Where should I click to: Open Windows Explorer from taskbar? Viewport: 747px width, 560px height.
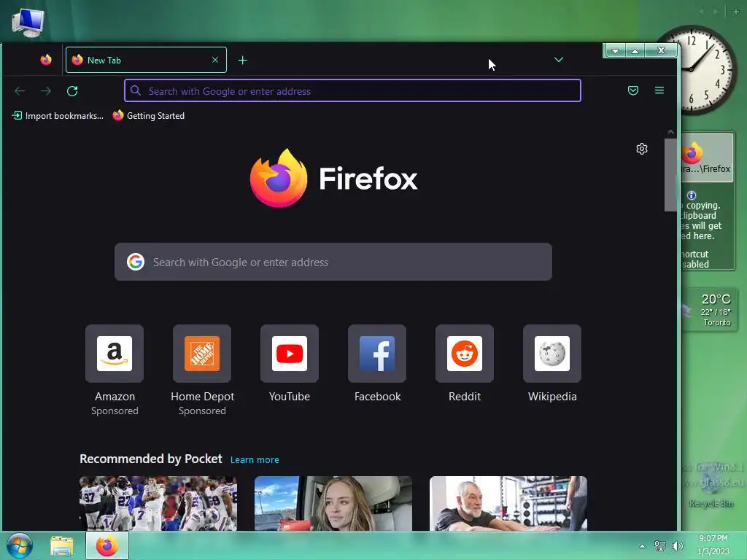[x=62, y=546]
